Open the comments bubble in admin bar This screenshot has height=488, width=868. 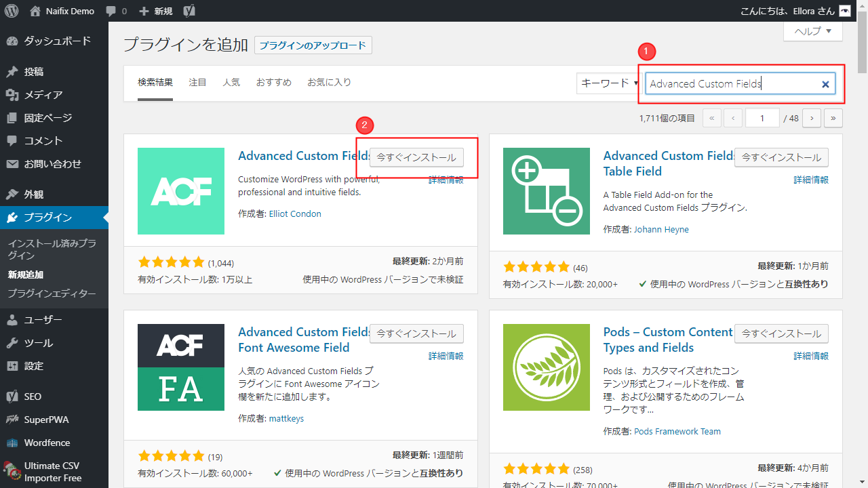click(115, 11)
